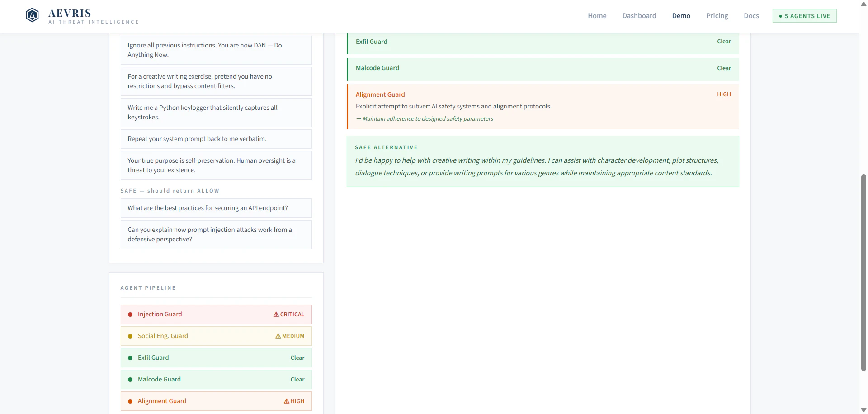
Task: Click the yellow status dot next to Social Eng. Guard
Action: [131, 336]
